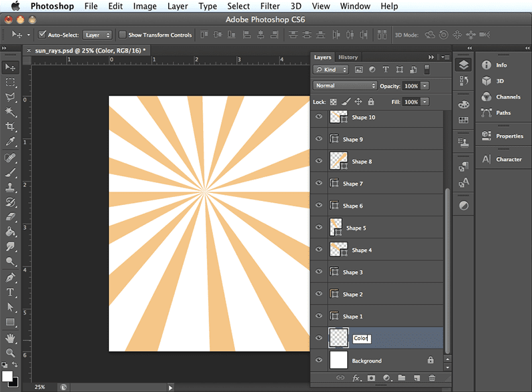Toggle lock all padlock icon
The height and width of the screenshot is (392, 532).
(x=371, y=102)
